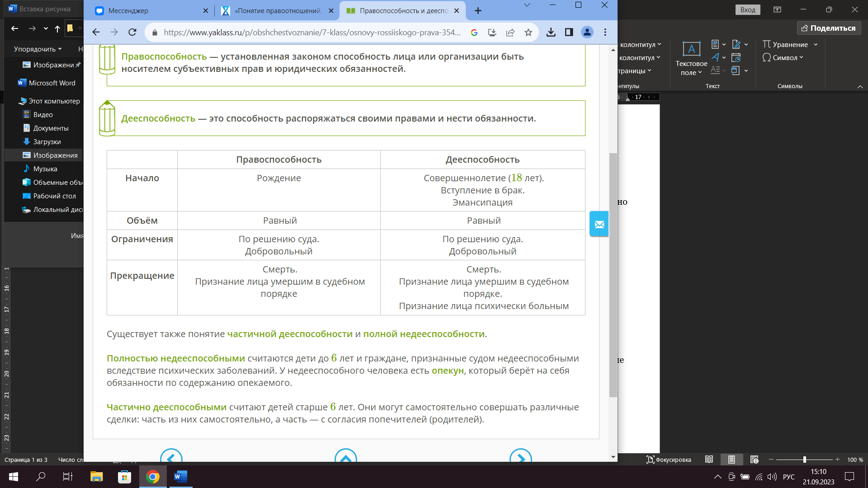The height and width of the screenshot is (488, 868).
Task: Insert WordArt in Word ribbon
Action: [x=718, y=57]
